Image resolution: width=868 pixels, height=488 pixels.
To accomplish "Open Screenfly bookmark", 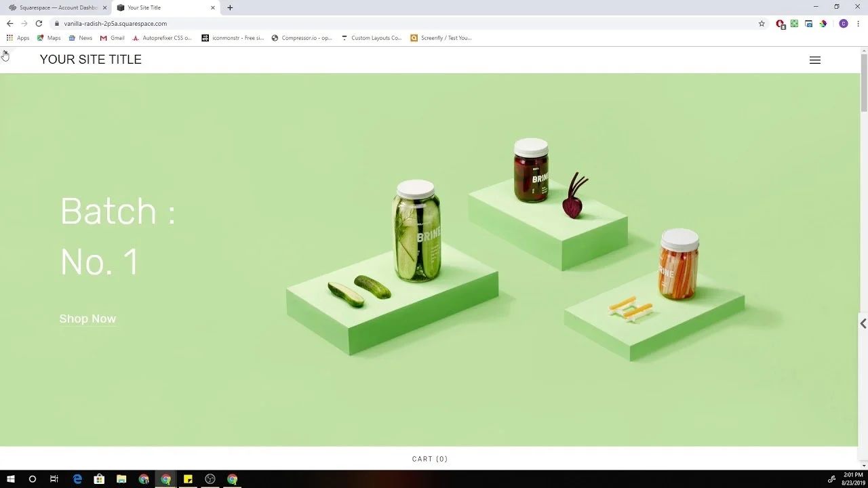I will pyautogui.click(x=441, y=38).
